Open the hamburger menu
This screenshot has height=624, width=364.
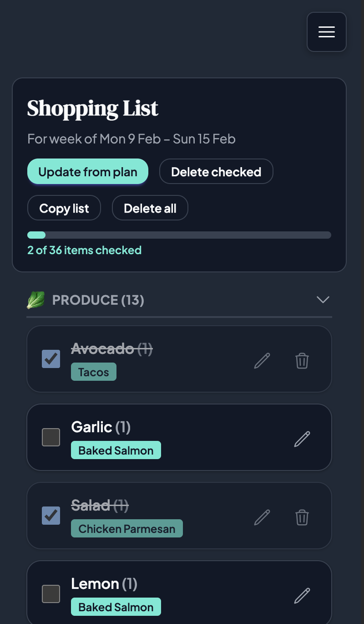pyautogui.click(x=326, y=32)
